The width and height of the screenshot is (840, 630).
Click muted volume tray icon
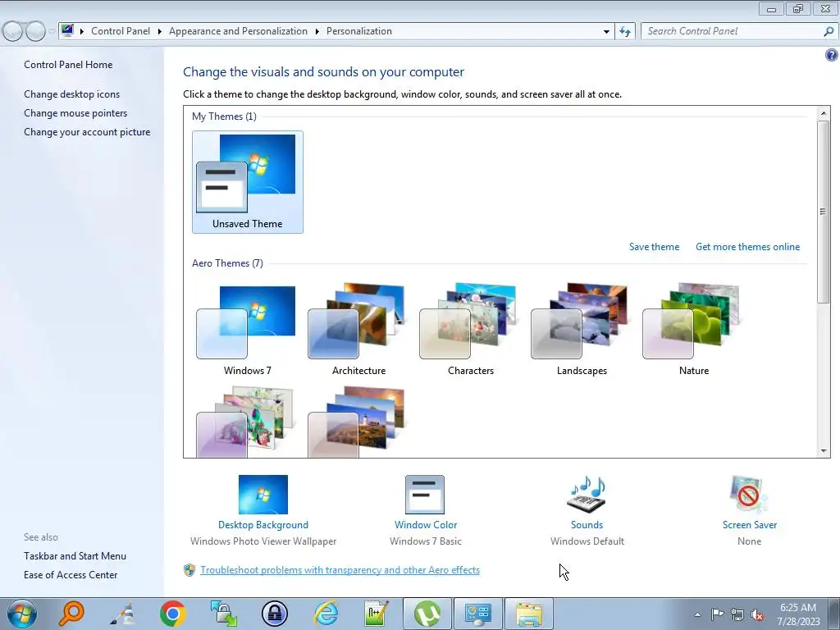click(x=757, y=614)
